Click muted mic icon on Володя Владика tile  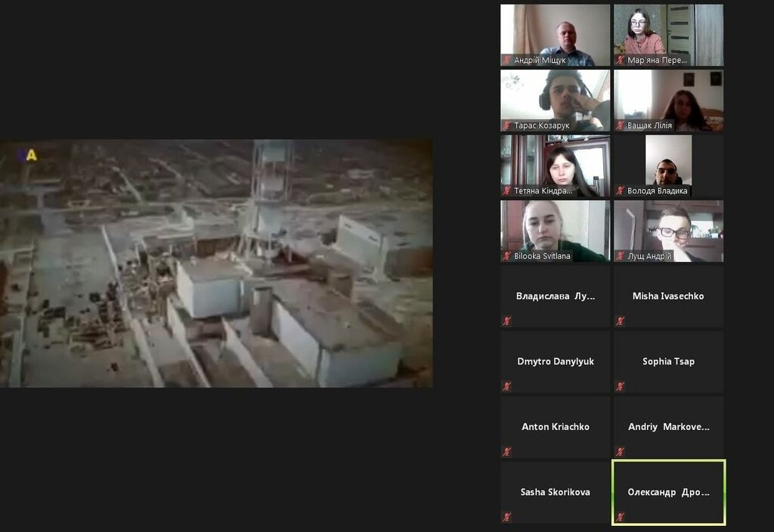coord(620,191)
